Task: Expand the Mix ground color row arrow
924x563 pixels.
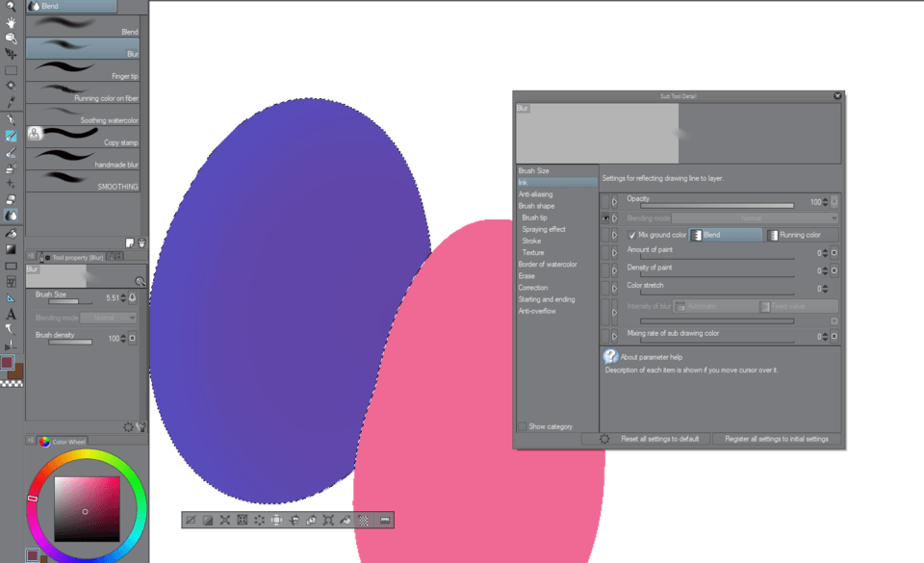Action: [614, 235]
